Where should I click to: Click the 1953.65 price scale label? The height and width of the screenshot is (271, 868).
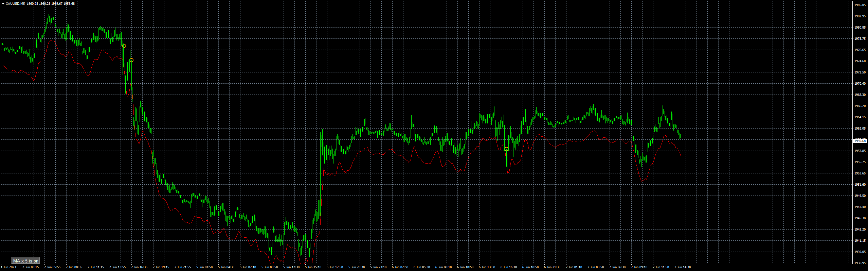click(x=860, y=173)
